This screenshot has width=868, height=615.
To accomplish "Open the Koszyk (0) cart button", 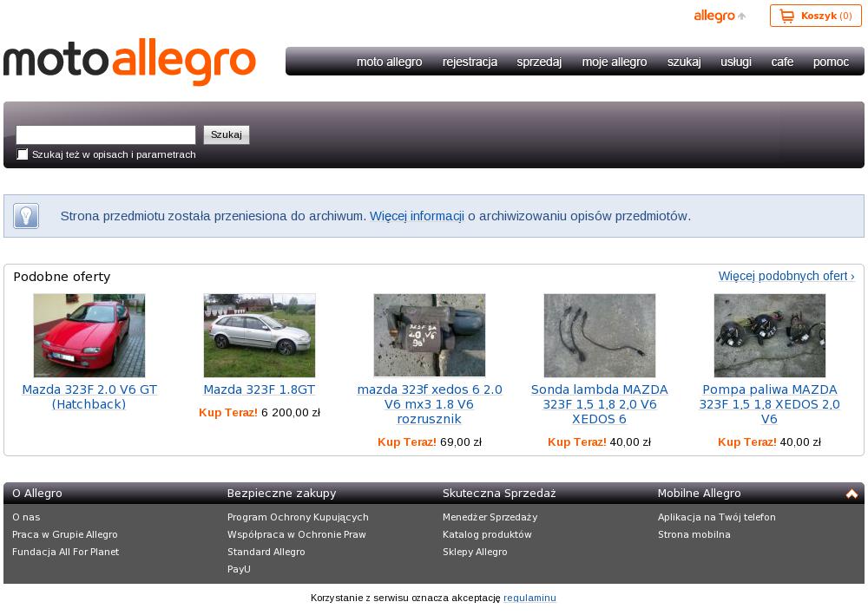I will [815, 16].
